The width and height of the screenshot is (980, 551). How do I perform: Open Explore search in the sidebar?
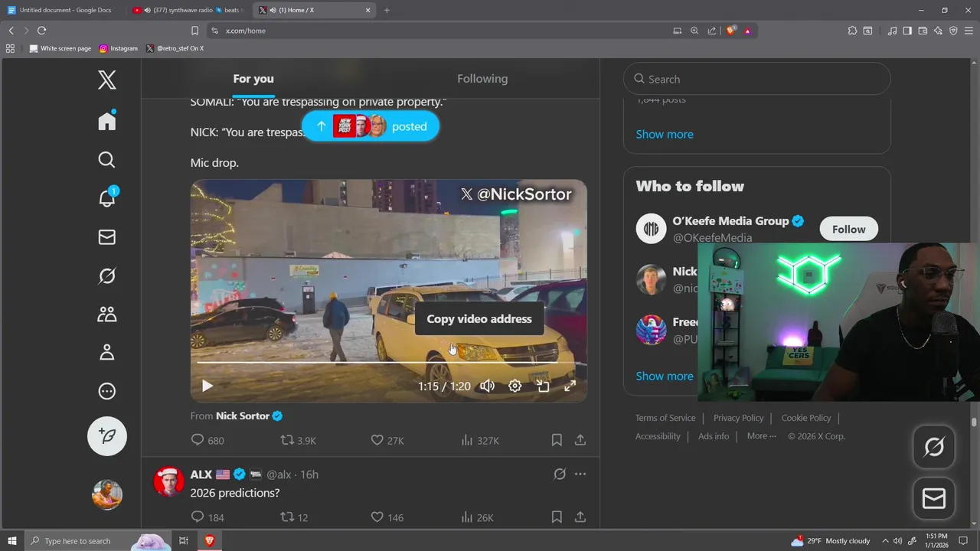click(x=107, y=160)
